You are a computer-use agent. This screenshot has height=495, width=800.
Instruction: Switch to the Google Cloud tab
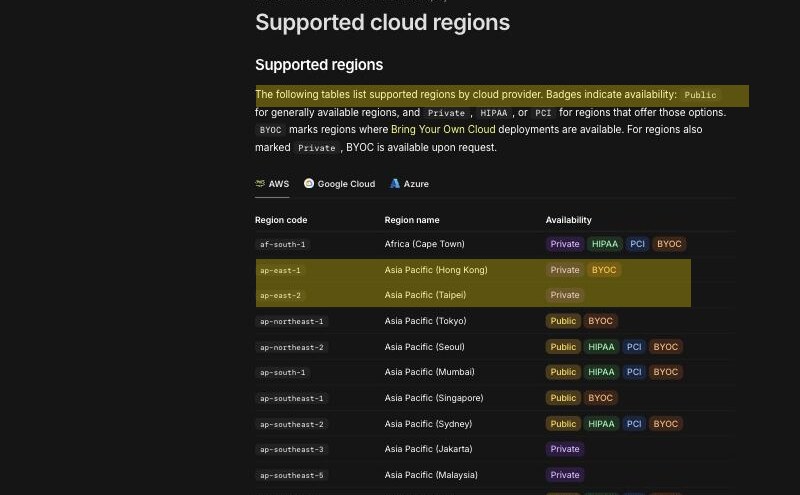pyautogui.click(x=339, y=184)
